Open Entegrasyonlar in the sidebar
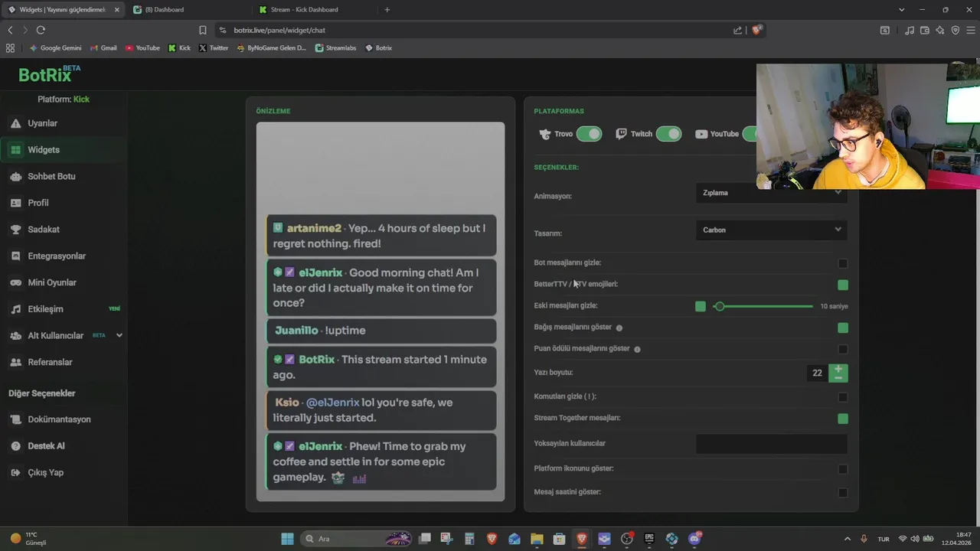Image resolution: width=980 pixels, height=551 pixels. point(57,256)
